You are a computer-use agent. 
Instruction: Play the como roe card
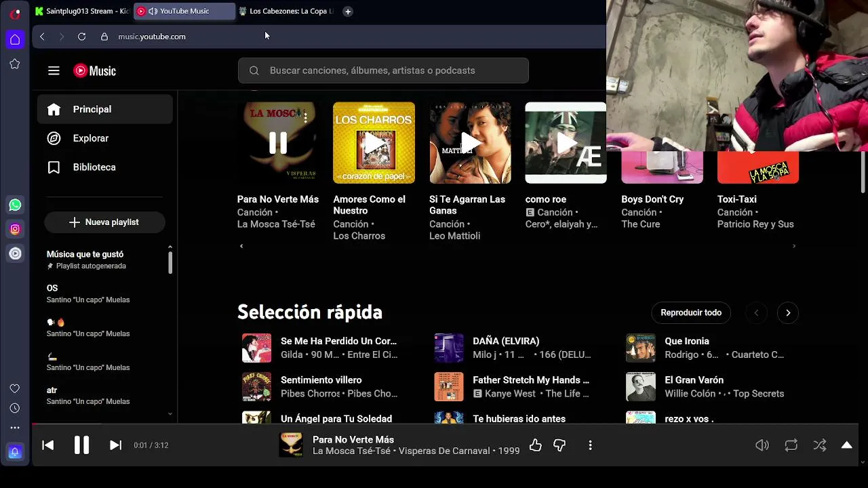click(x=566, y=143)
